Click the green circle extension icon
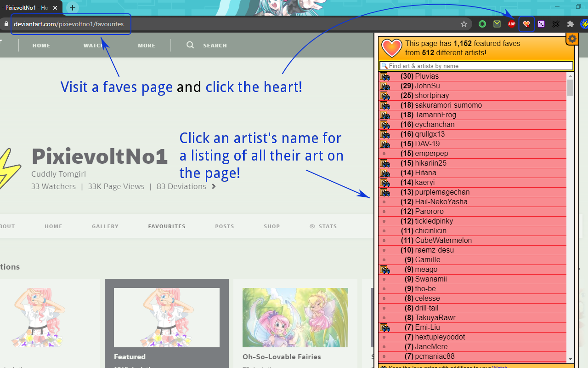This screenshot has width=588, height=368. 482,24
